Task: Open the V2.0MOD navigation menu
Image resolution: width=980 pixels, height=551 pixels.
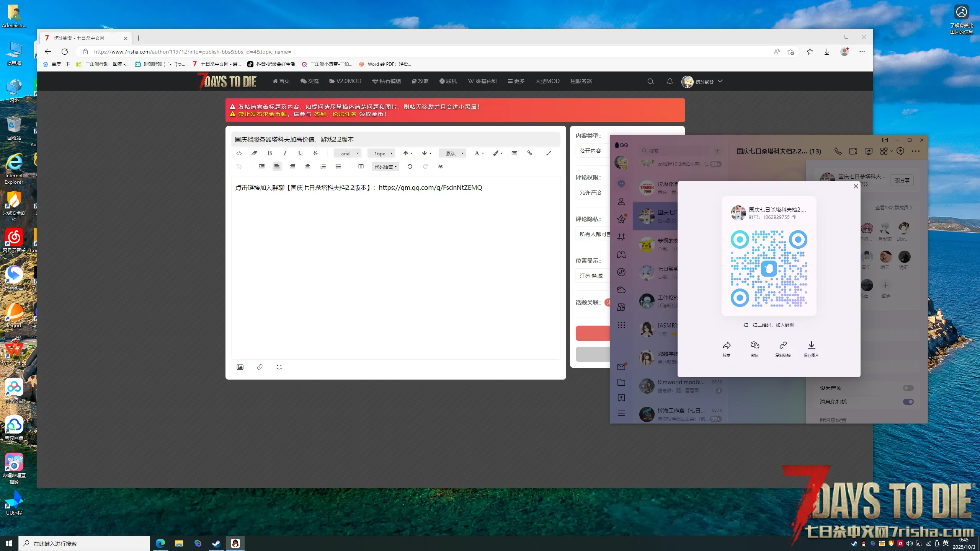Action: 345,81
